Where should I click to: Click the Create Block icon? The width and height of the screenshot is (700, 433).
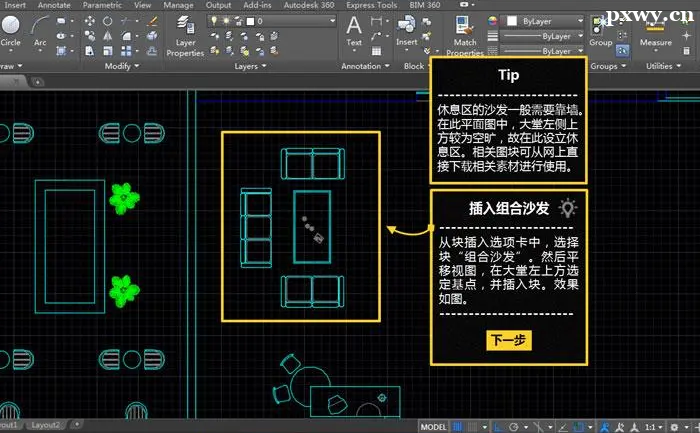427,21
